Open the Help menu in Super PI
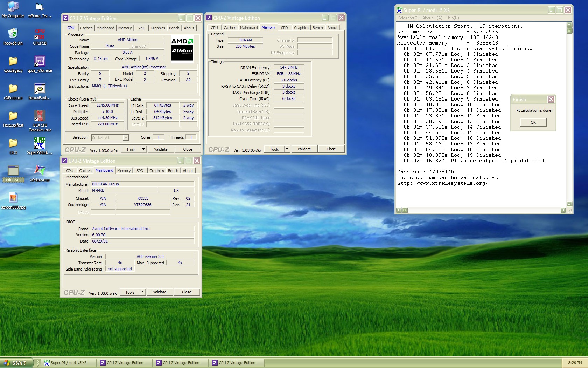The width and height of the screenshot is (588, 368). point(452,18)
